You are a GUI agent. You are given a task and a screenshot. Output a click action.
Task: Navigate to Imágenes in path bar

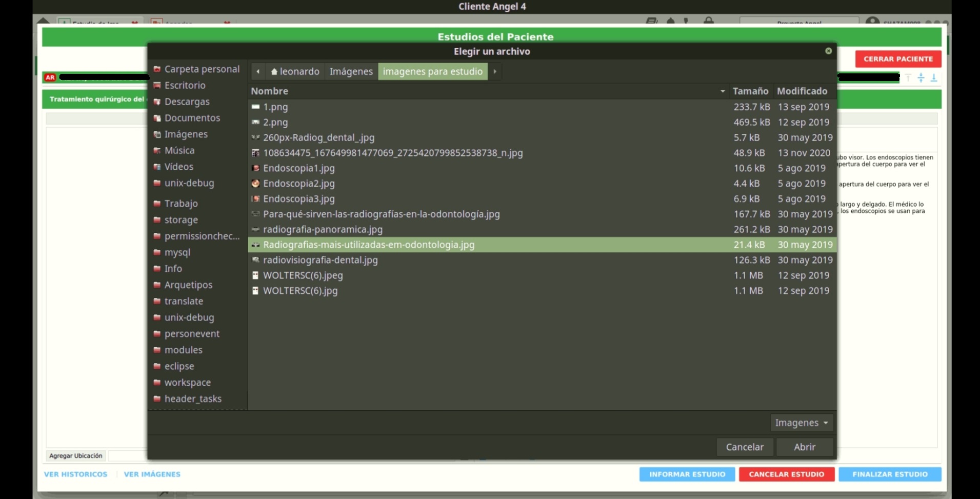click(351, 72)
